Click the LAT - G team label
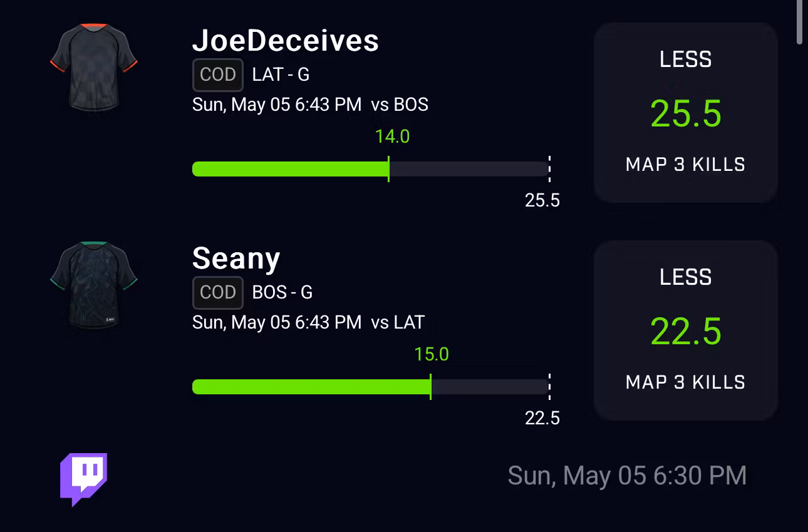The width and height of the screenshot is (808, 532). (x=281, y=75)
